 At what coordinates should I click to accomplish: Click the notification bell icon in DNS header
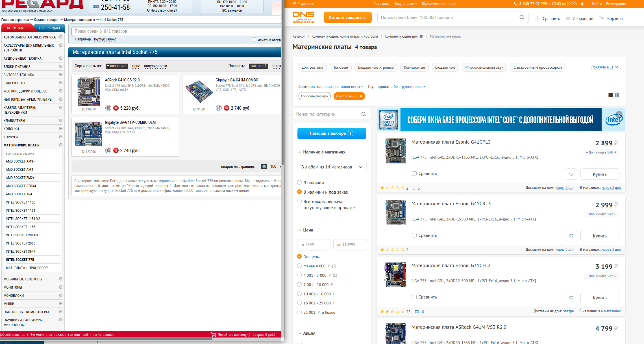click(x=582, y=4)
